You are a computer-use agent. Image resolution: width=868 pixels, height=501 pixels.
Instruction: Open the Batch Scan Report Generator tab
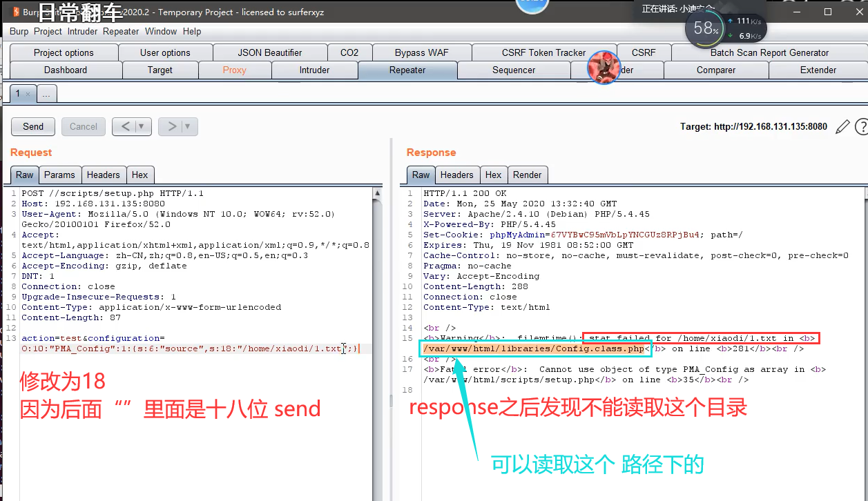point(769,52)
